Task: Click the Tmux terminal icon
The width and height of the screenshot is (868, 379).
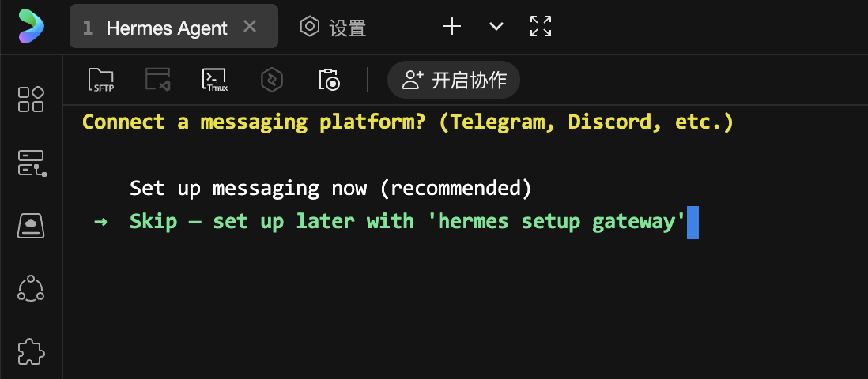Action: [x=215, y=80]
